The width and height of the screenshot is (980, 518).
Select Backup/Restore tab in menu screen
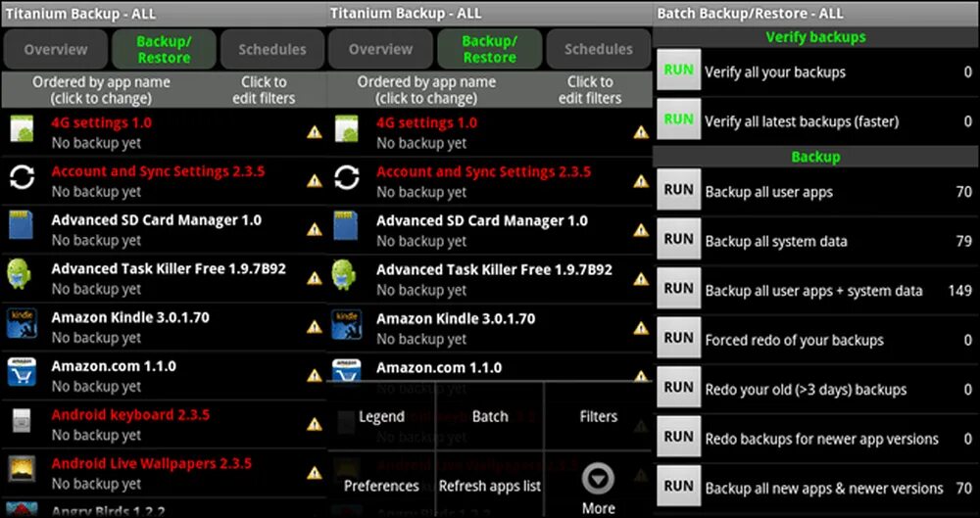click(489, 49)
